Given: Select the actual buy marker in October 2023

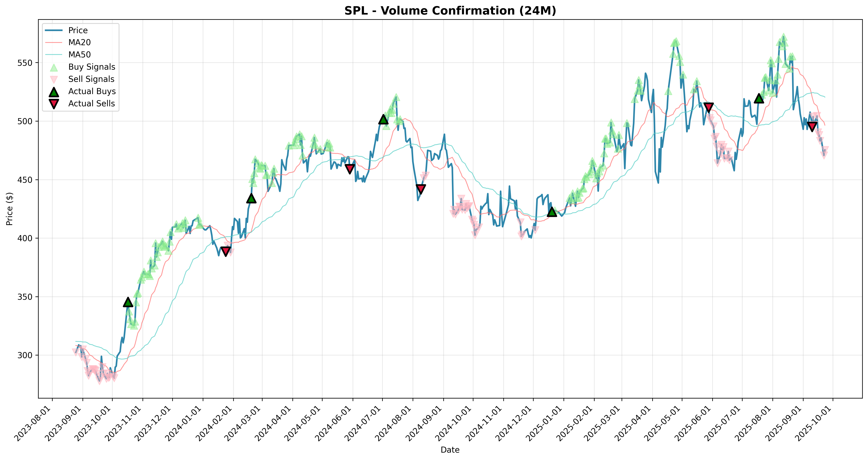Looking at the screenshot, I should 128,302.
